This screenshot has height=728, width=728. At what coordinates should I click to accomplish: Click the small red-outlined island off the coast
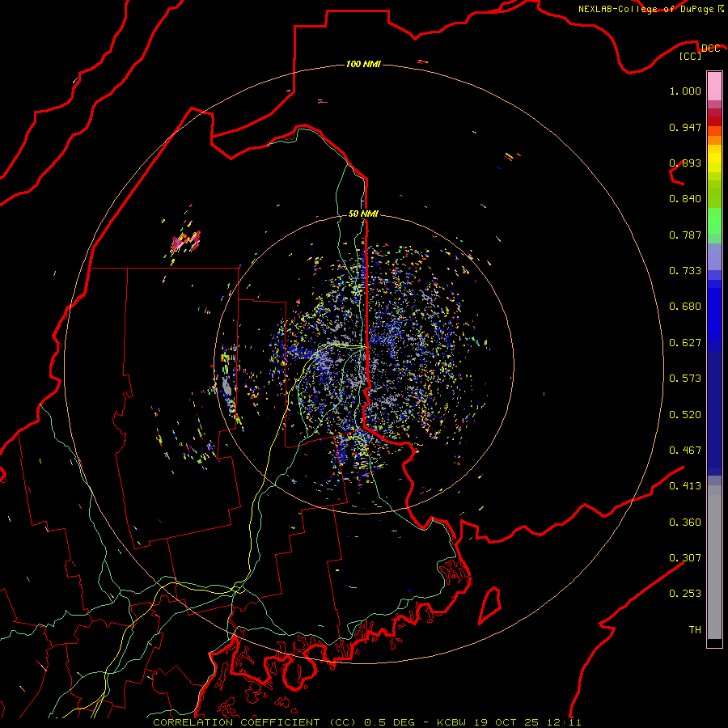(x=490, y=605)
